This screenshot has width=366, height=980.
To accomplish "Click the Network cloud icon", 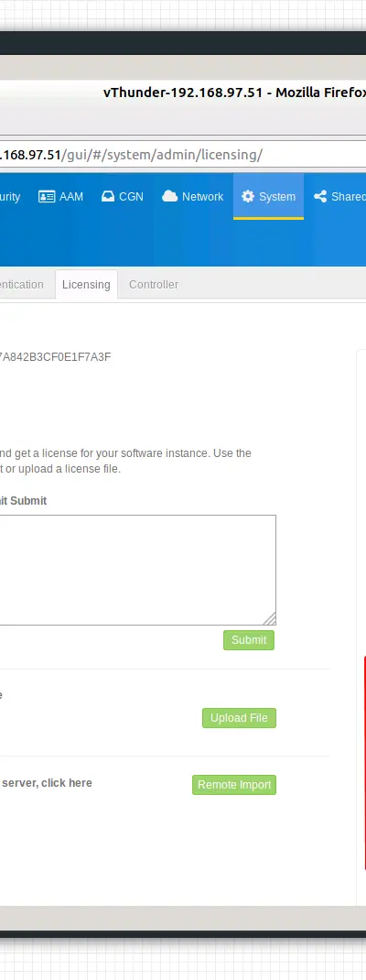I will (169, 196).
